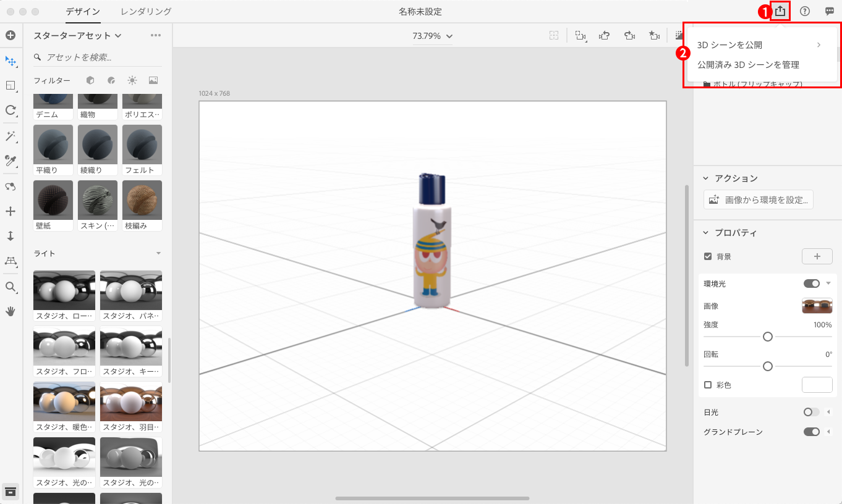The width and height of the screenshot is (842, 504).
Task: Choose 公開済み 3D シーンを管理 menu item
Action: pos(762,65)
